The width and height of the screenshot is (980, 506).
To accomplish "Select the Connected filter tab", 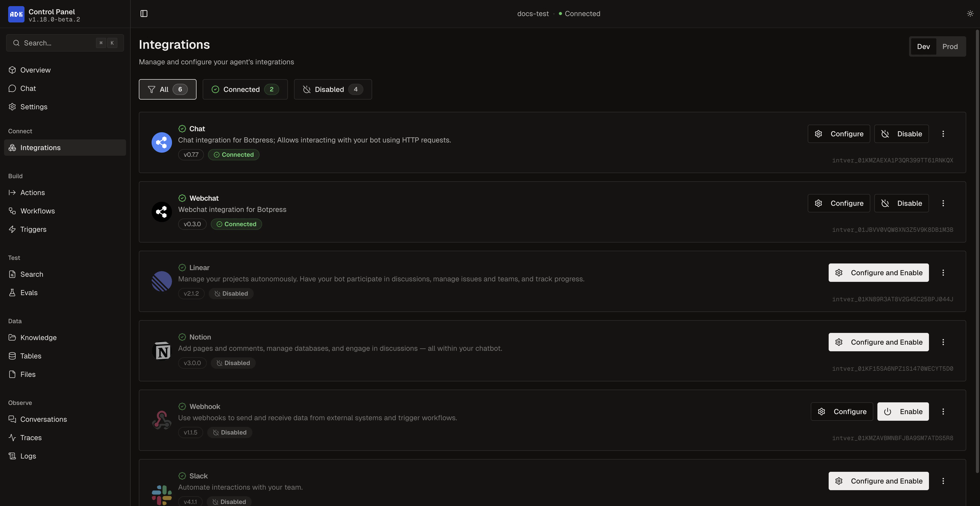I will coord(245,89).
